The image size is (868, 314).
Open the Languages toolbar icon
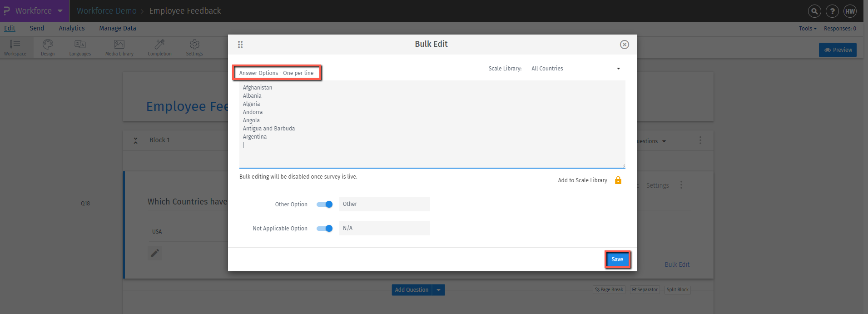click(80, 47)
